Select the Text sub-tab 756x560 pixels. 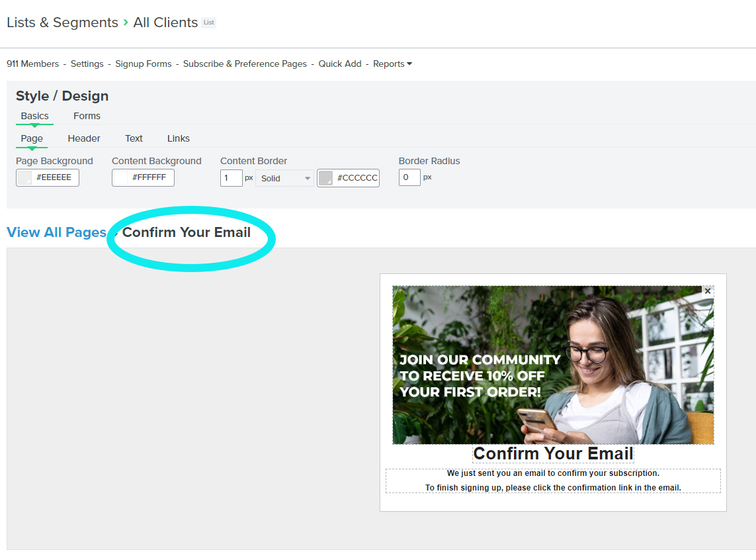coord(134,138)
